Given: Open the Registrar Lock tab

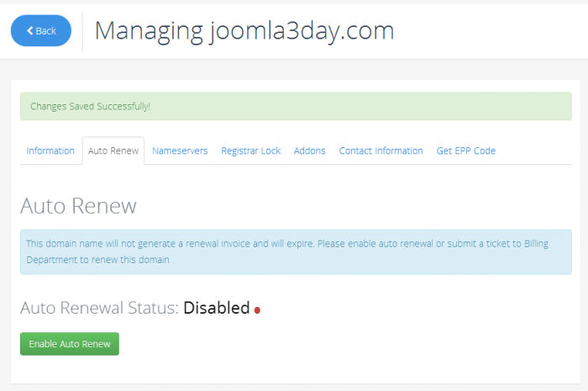Looking at the screenshot, I should click(x=251, y=151).
